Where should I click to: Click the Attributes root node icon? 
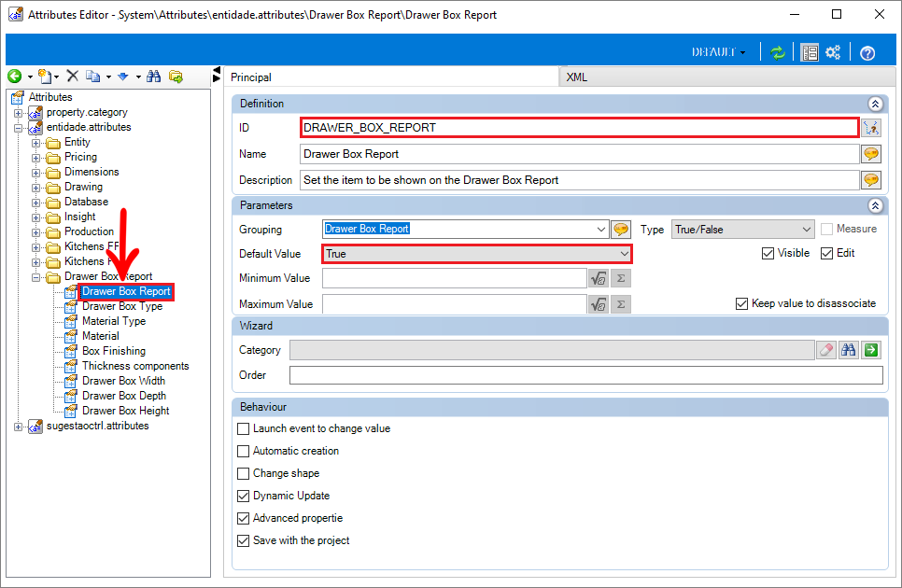point(18,97)
